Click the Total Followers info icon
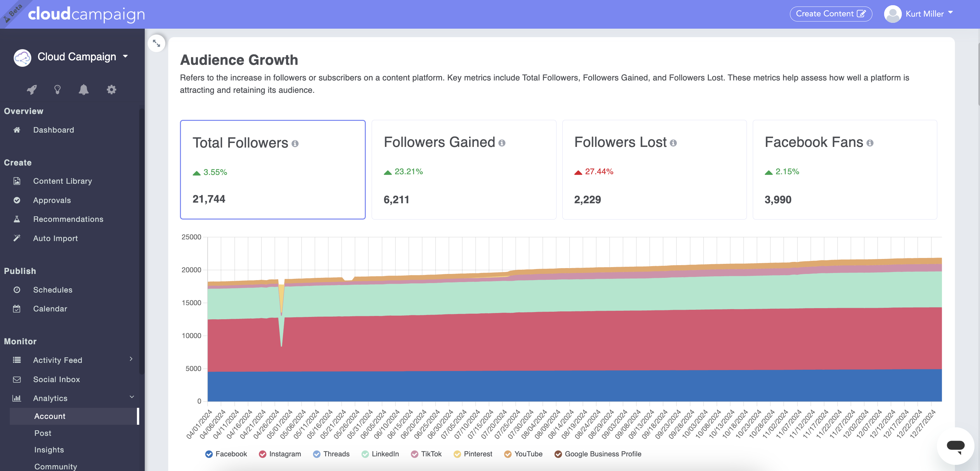The image size is (980, 471). tap(295, 144)
